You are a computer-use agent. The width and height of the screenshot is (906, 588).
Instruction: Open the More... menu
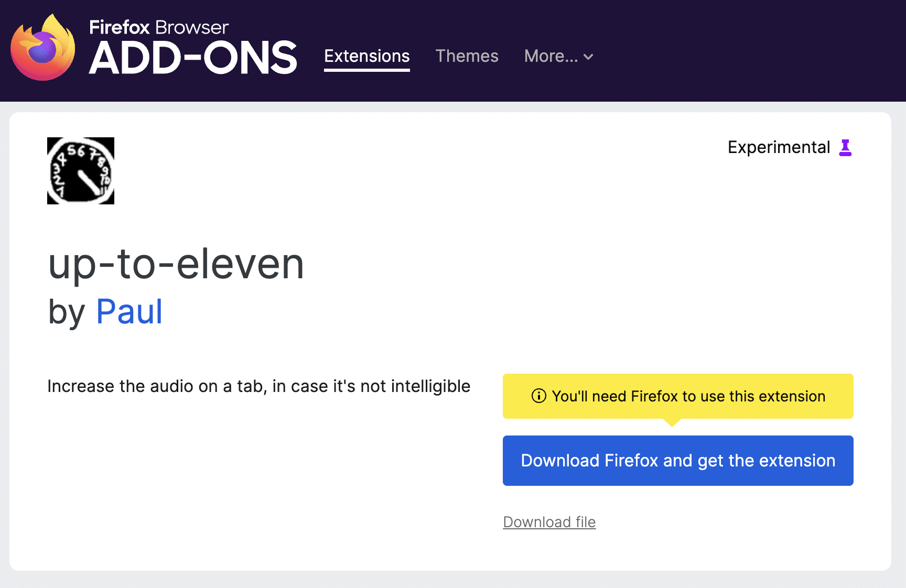click(x=551, y=56)
